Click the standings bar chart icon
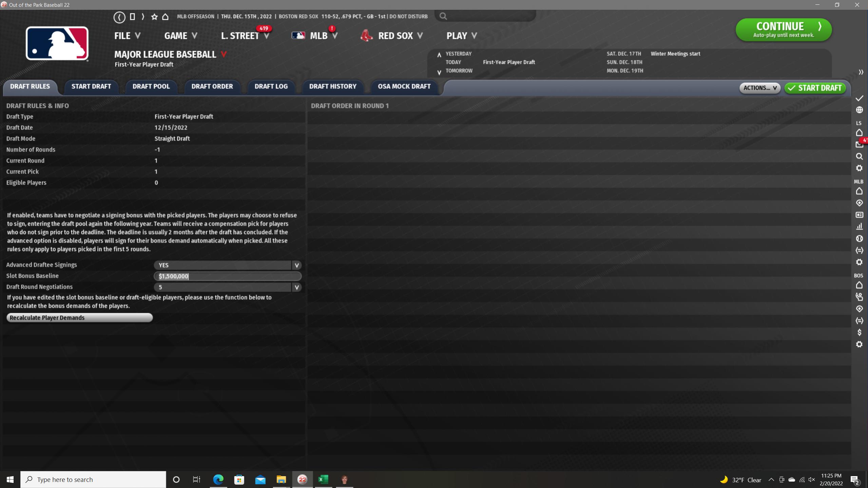Image resolution: width=868 pixels, height=488 pixels. coord(859,227)
